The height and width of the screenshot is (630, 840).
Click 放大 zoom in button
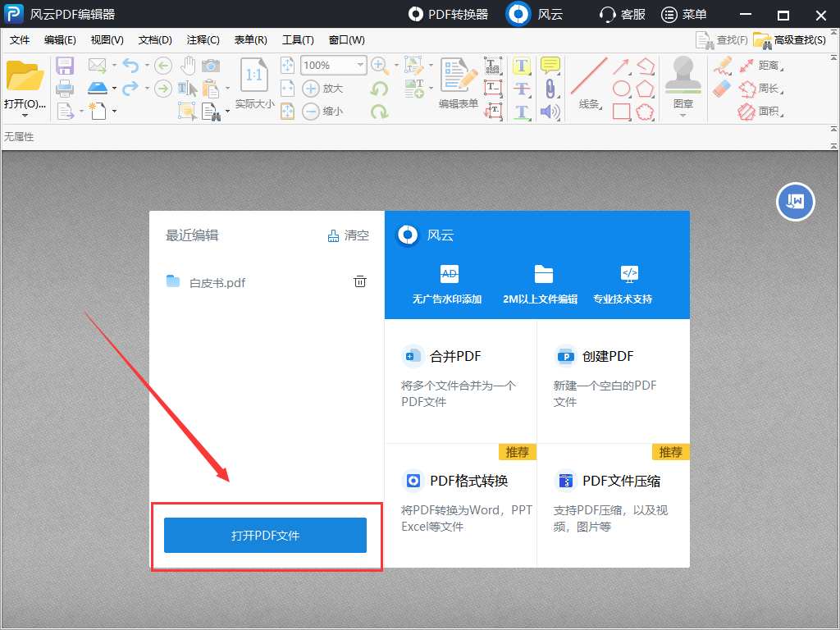[322, 89]
